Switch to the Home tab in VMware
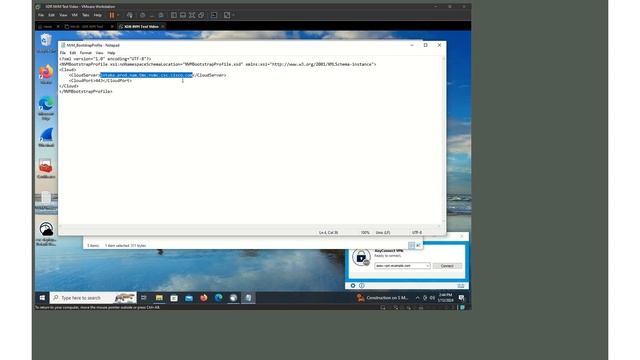 [x=47, y=27]
